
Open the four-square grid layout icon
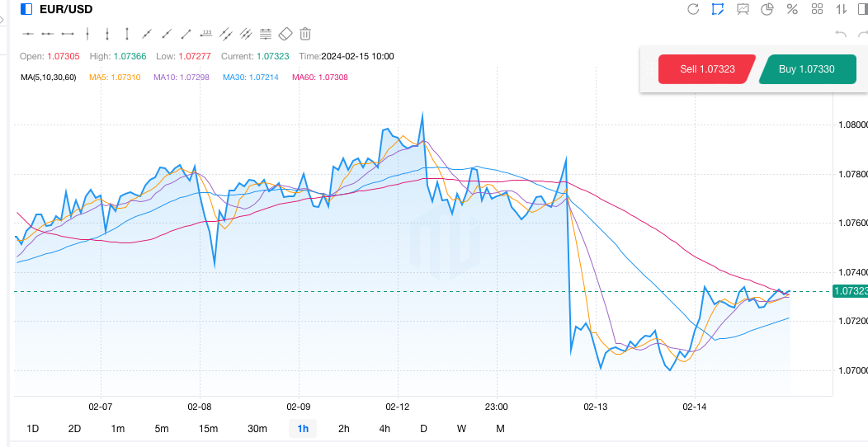tap(818, 9)
